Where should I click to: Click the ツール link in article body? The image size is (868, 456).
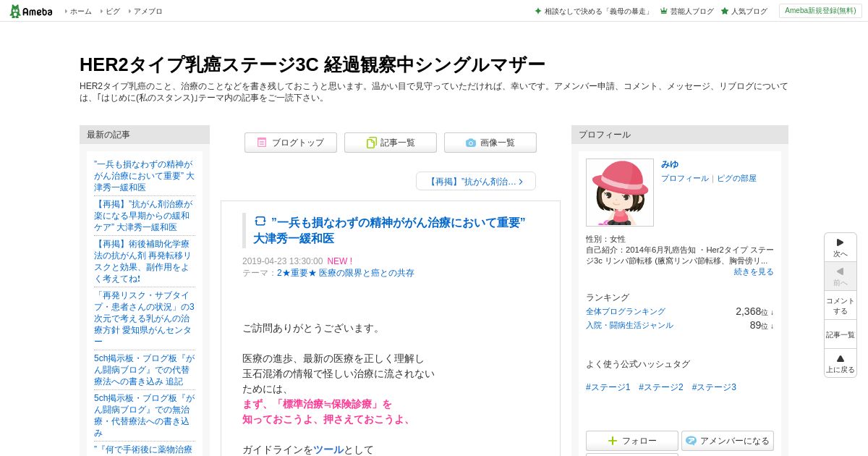click(328, 449)
